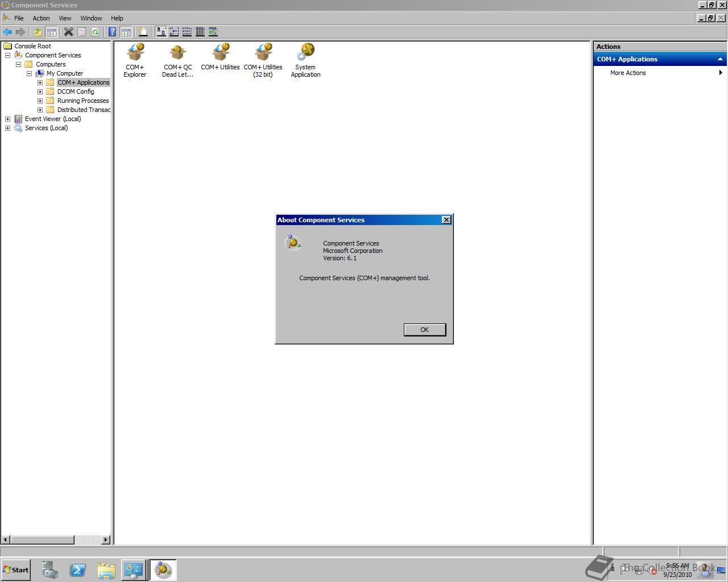Click the tree pane scrollbar right arrow
This screenshot has height=582, width=728.
pos(106,539)
